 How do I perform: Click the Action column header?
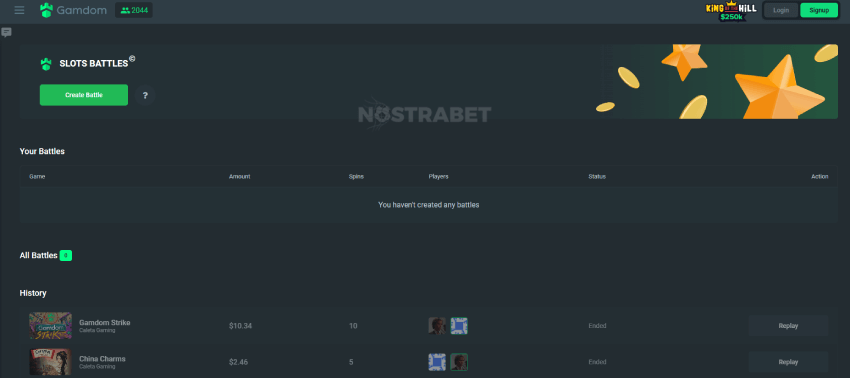820,177
